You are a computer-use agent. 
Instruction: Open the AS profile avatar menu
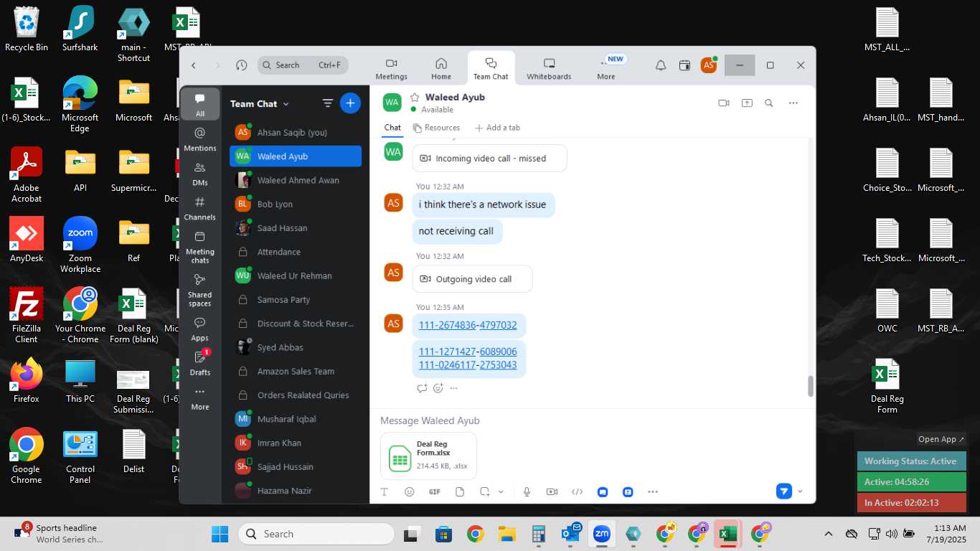point(709,65)
